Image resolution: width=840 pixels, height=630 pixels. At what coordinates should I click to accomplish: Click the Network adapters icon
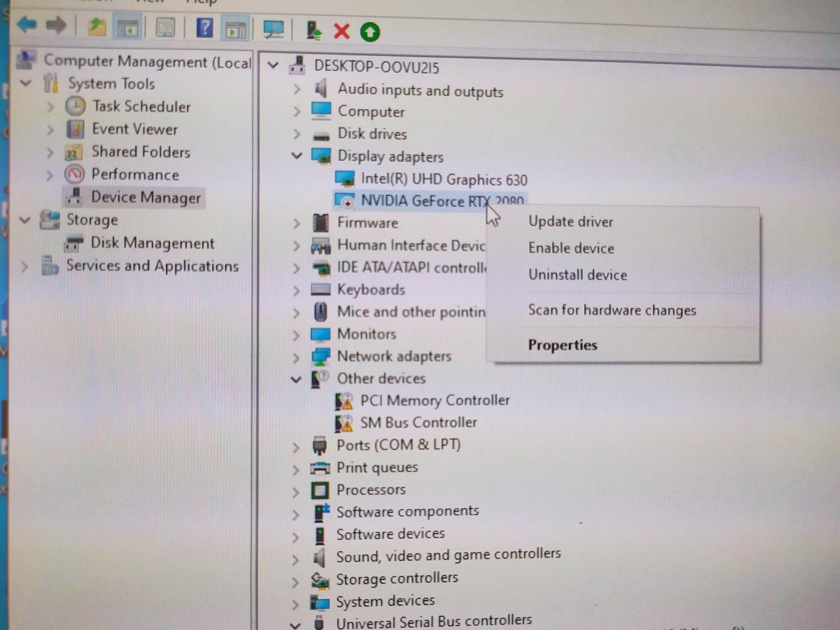[x=320, y=356]
